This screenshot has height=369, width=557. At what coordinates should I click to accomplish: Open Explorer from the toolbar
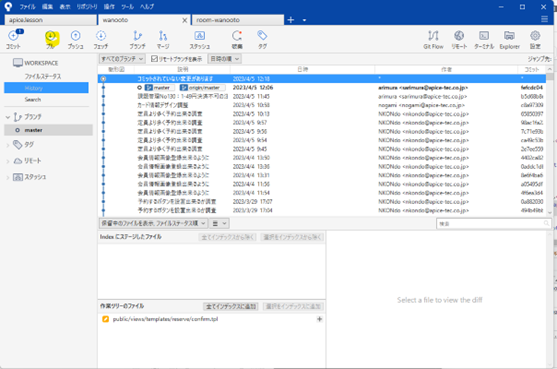pos(509,39)
